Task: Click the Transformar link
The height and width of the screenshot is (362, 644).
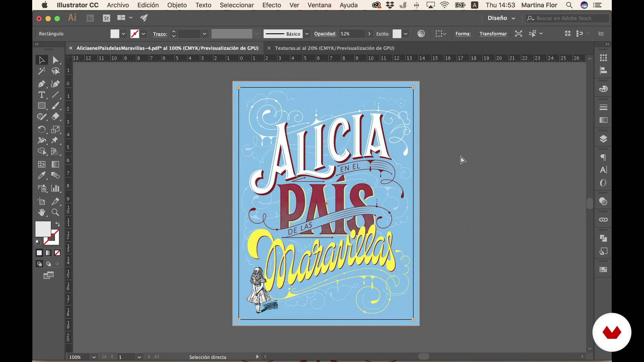Action: click(x=493, y=34)
